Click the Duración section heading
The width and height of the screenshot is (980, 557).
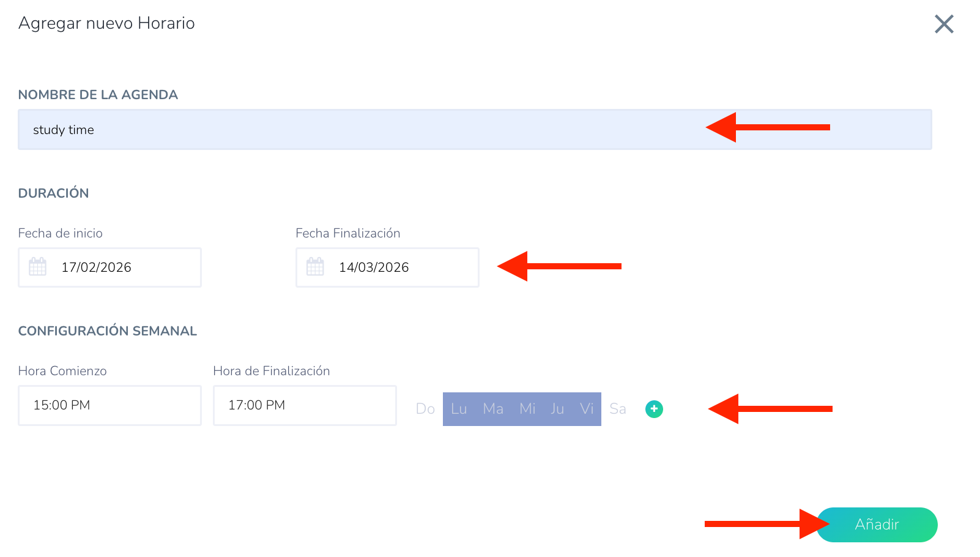pos(54,193)
